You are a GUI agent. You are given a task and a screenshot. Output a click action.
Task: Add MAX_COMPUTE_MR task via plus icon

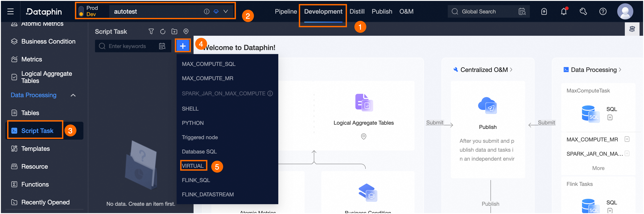point(627,139)
